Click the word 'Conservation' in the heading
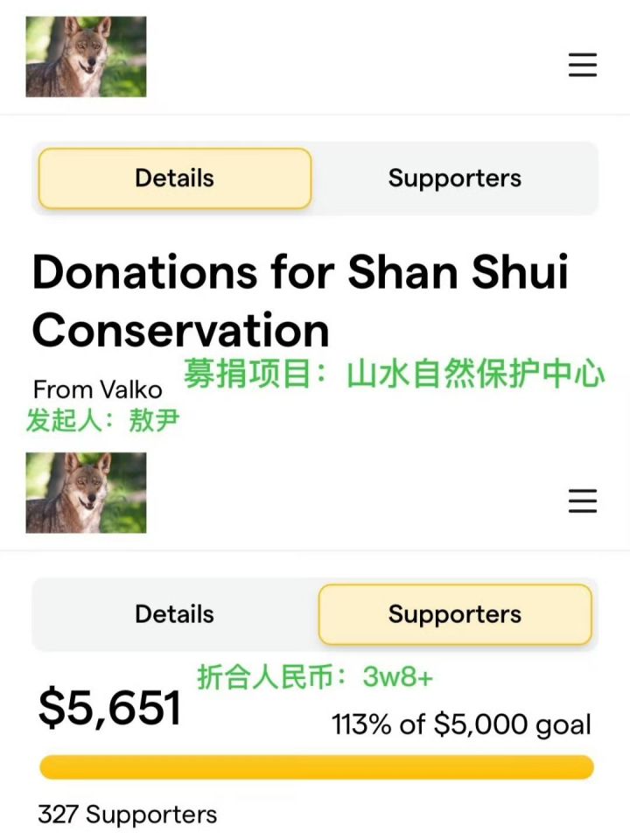The height and width of the screenshot is (840, 630). tap(180, 331)
